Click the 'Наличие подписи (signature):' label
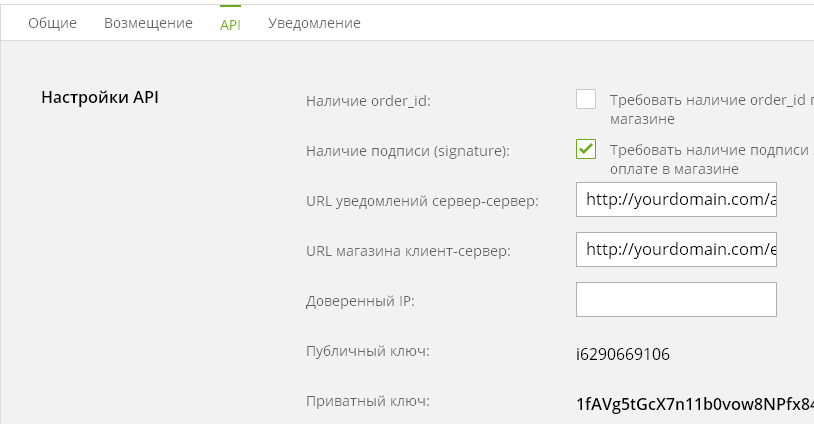The image size is (814, 424). [408, 151]
